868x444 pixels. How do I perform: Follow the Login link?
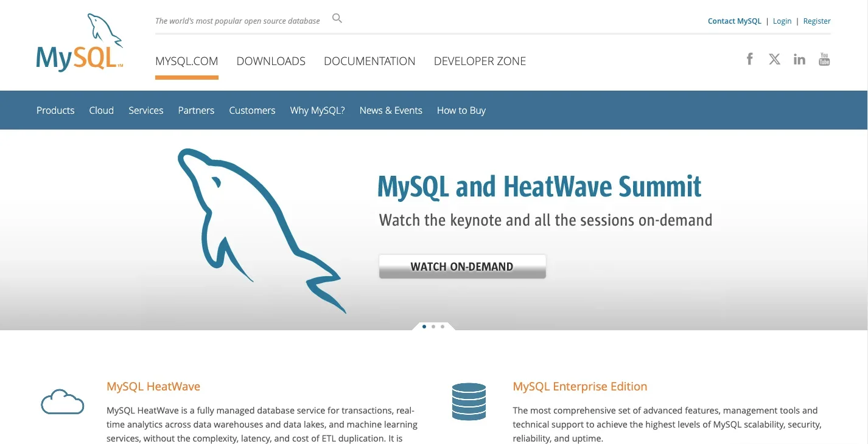782,21
